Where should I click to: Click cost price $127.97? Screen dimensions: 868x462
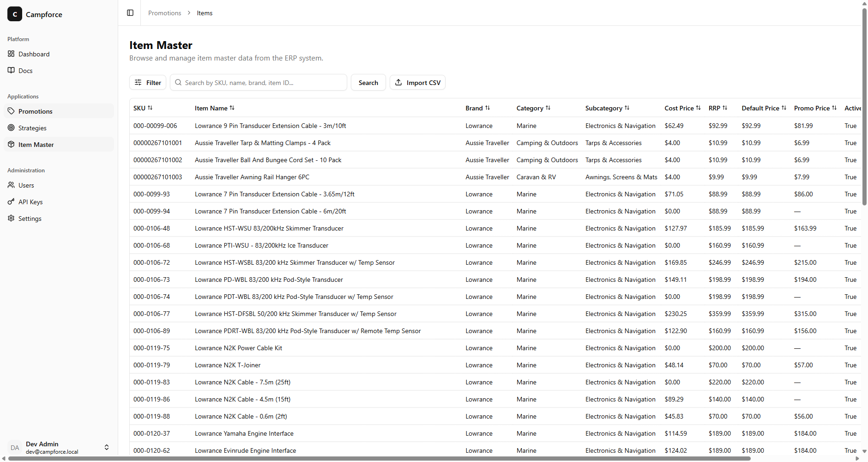675,228
